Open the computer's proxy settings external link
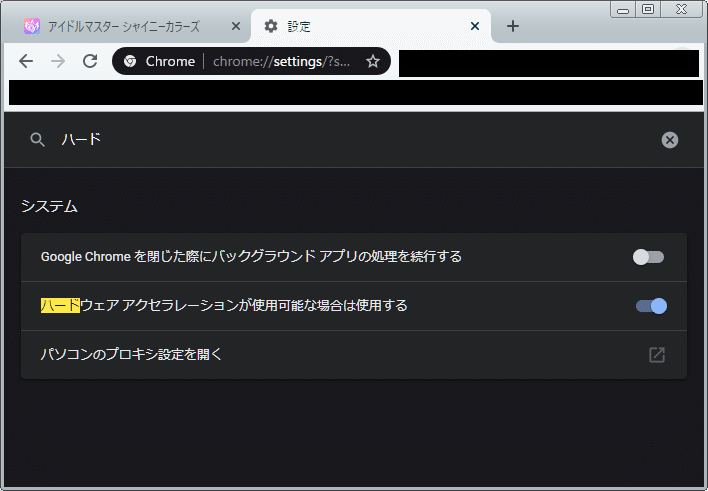 pyautogui.click(x=657, y=355)
